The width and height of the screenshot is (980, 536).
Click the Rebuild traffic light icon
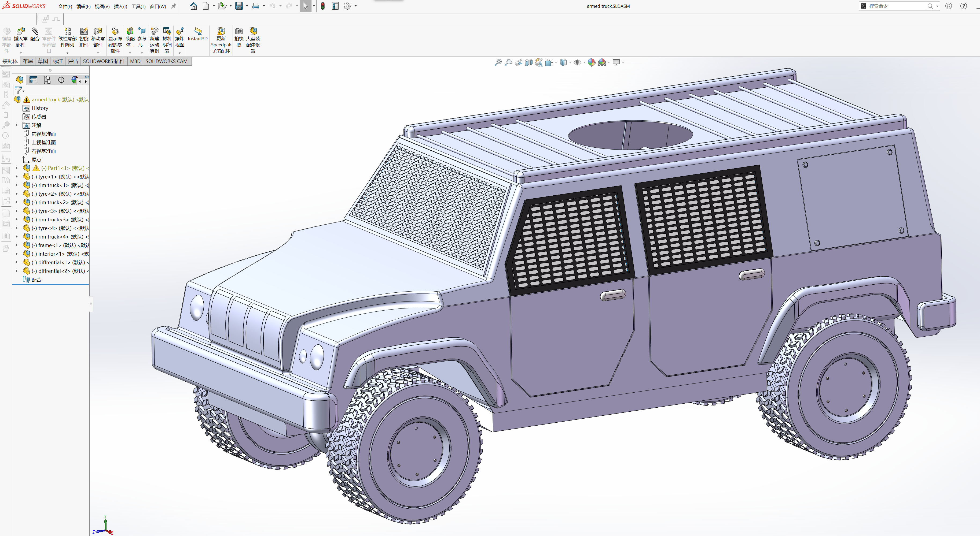tap(323, 6)
